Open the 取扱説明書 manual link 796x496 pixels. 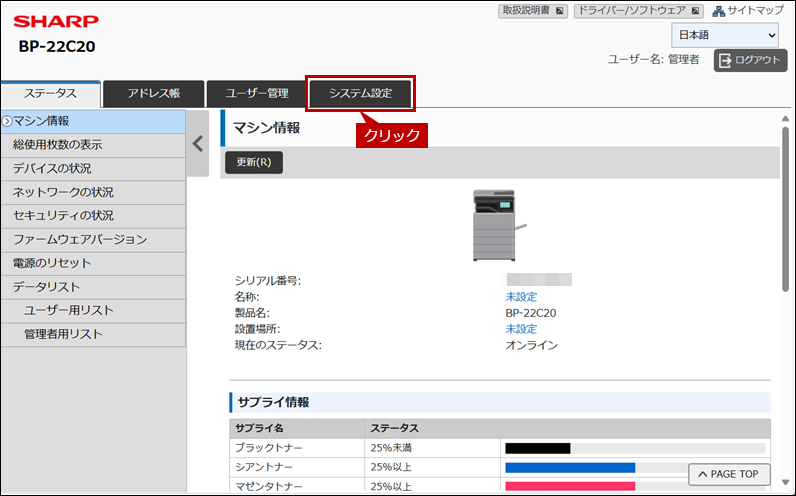pos(533,11)
